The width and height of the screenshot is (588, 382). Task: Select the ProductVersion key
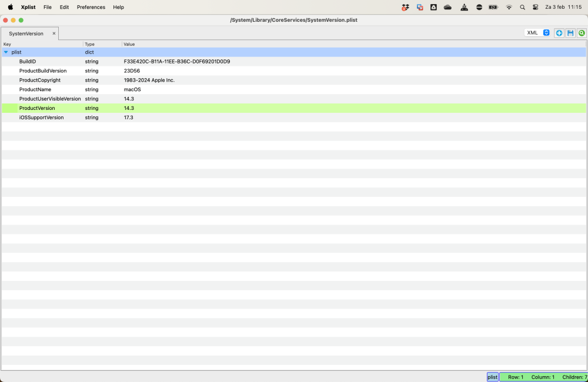[37, 108]
